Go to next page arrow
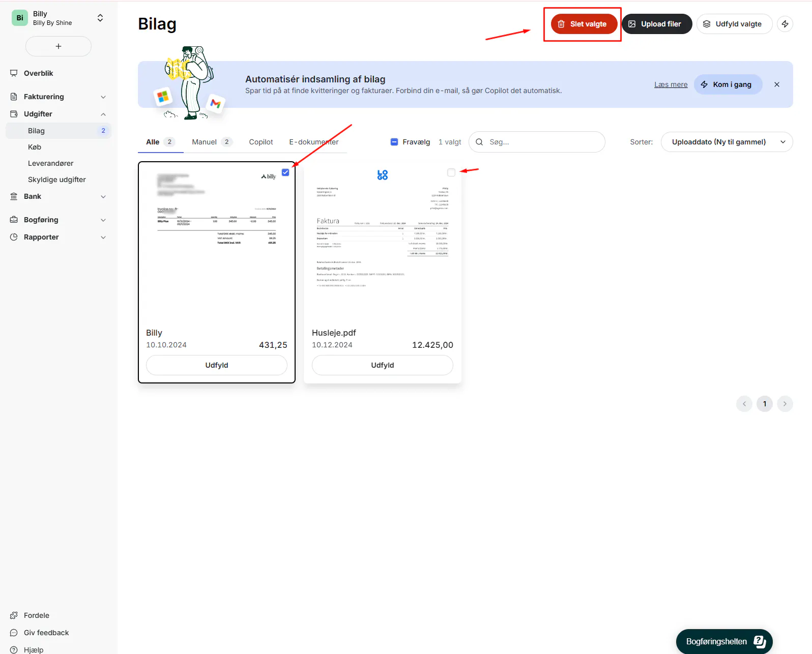The image size is (812, 654). [x=785, y=404]
